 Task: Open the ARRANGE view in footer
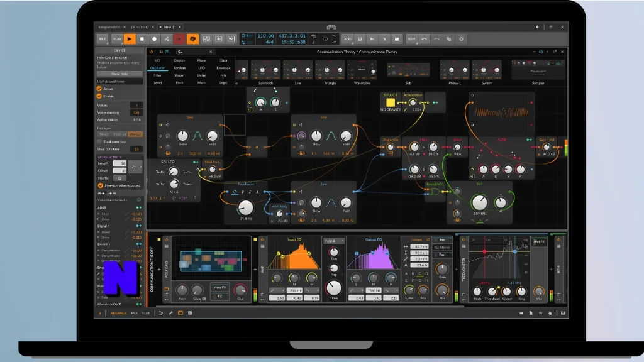coord(118,313)
